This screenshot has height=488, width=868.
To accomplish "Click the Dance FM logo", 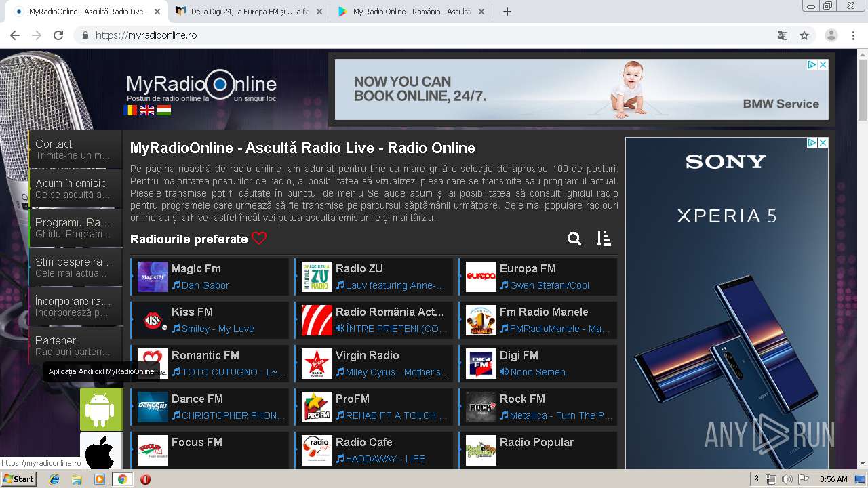I will tap(153, 407).
